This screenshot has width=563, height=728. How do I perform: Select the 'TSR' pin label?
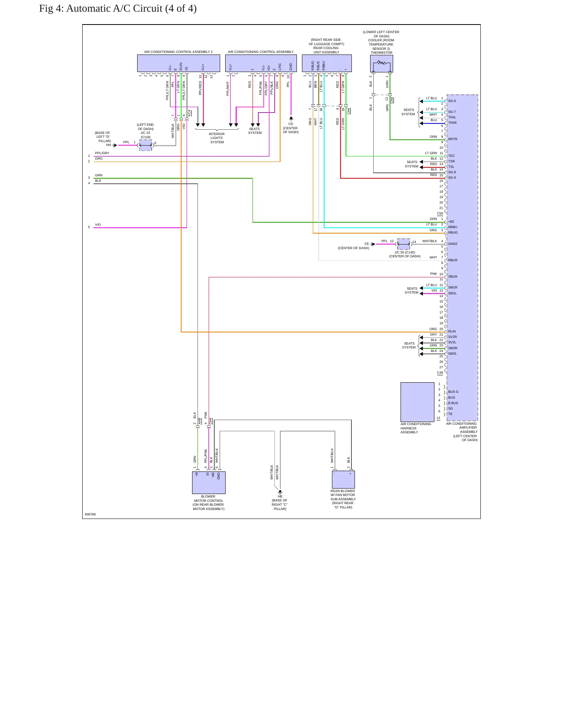click(x=451, y=161)
